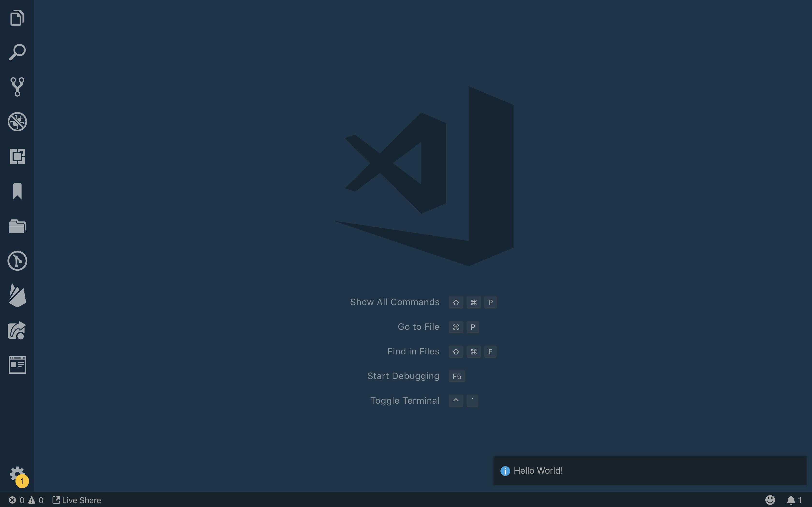Open the Debug view

point(17,122)
